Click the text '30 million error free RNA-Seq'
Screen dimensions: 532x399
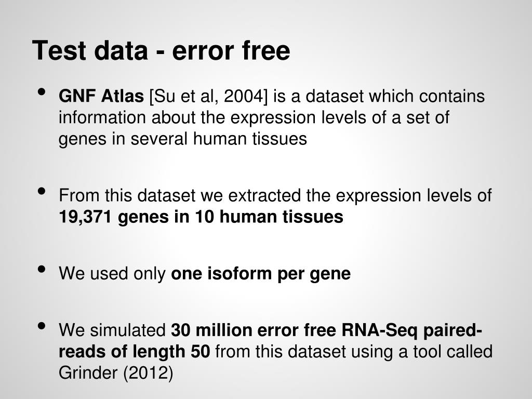294,330
